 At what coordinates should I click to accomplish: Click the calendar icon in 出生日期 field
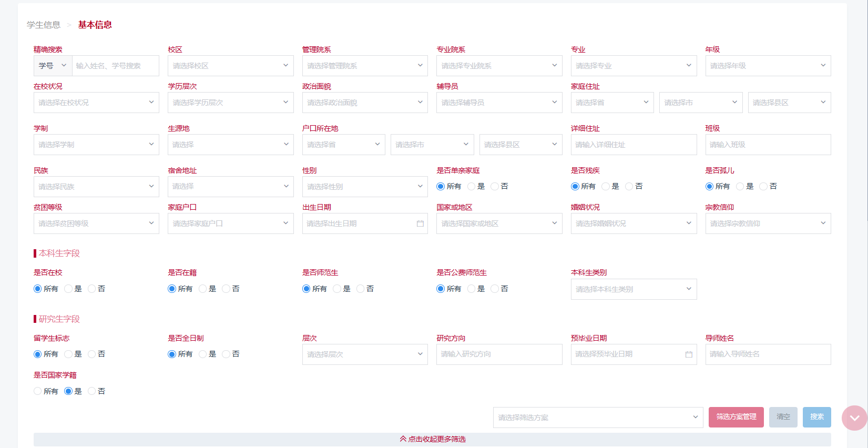coord(420,223)
